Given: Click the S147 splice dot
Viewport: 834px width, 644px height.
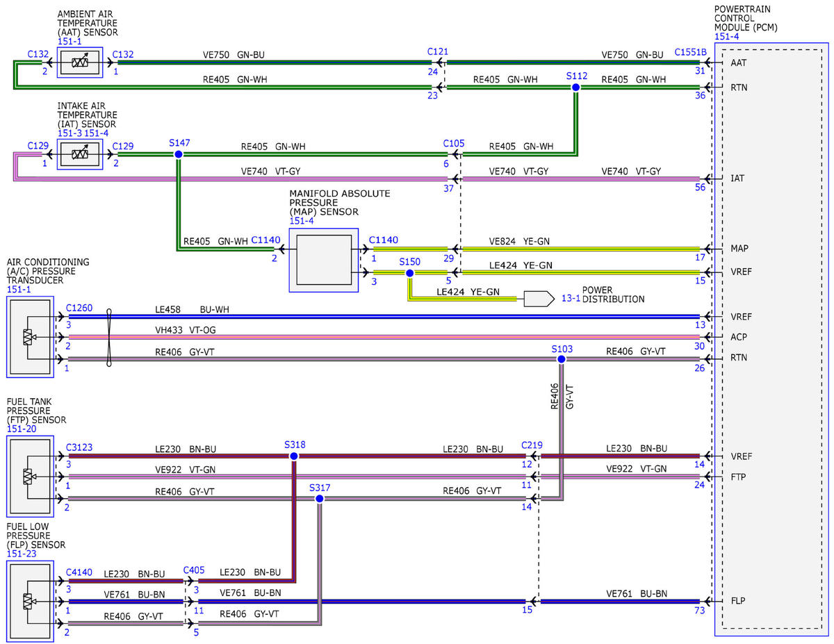Looking at the screenshot, I should [178, 154].
